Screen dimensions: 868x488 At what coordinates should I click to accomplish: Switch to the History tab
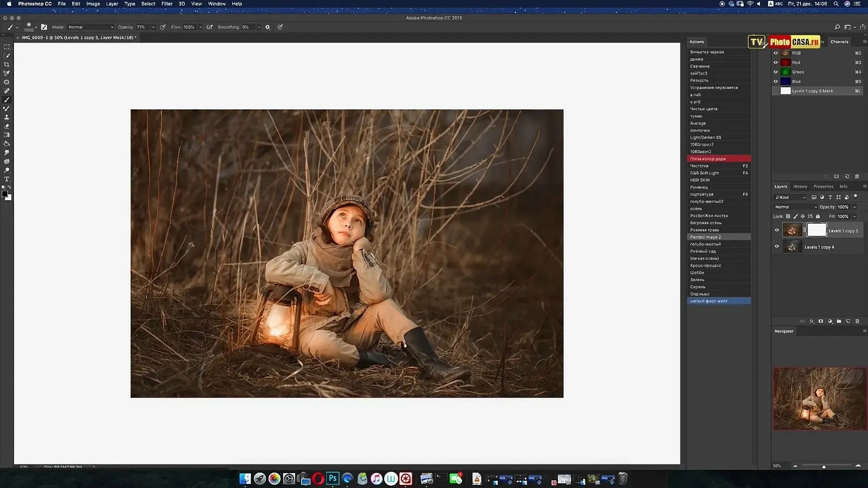pos(800,186)
